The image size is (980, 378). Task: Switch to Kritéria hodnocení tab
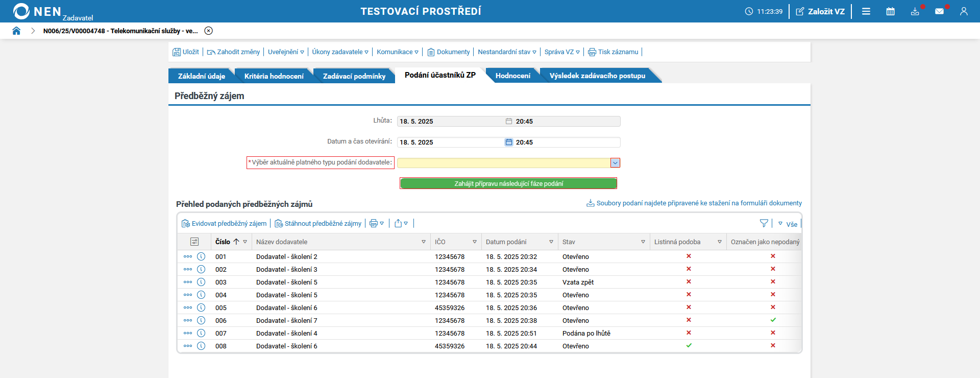pos(274,76)
